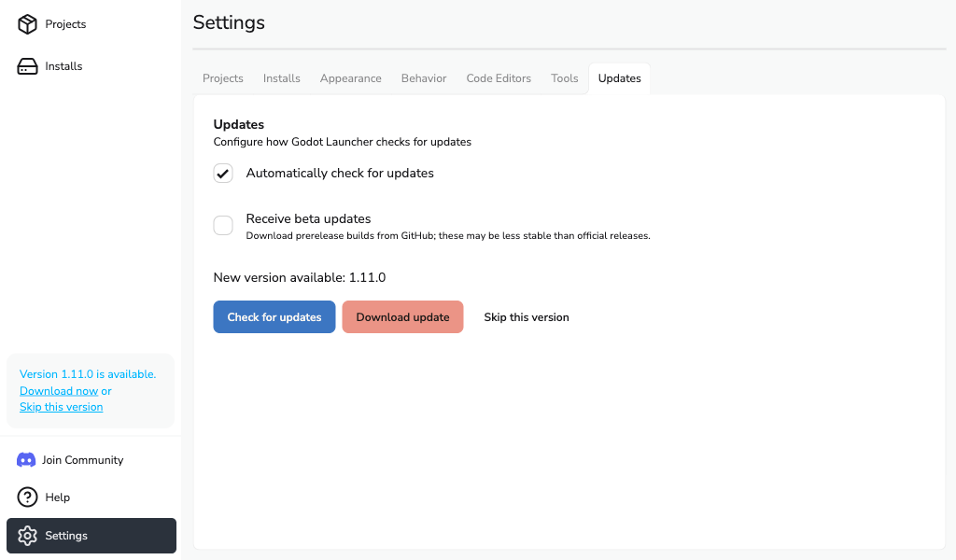956x560 pixels.
Task: Go to the Code Editors tab
Action: point(499,78)
